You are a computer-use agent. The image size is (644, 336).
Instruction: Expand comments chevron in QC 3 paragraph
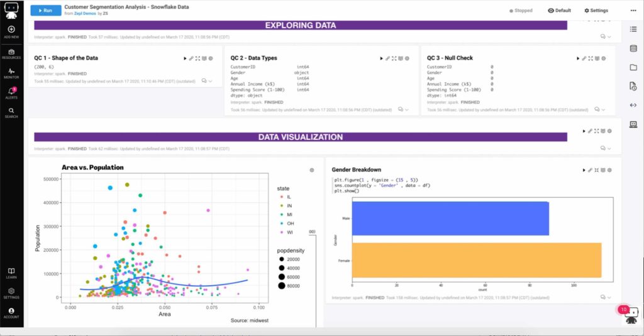(603, 109)
